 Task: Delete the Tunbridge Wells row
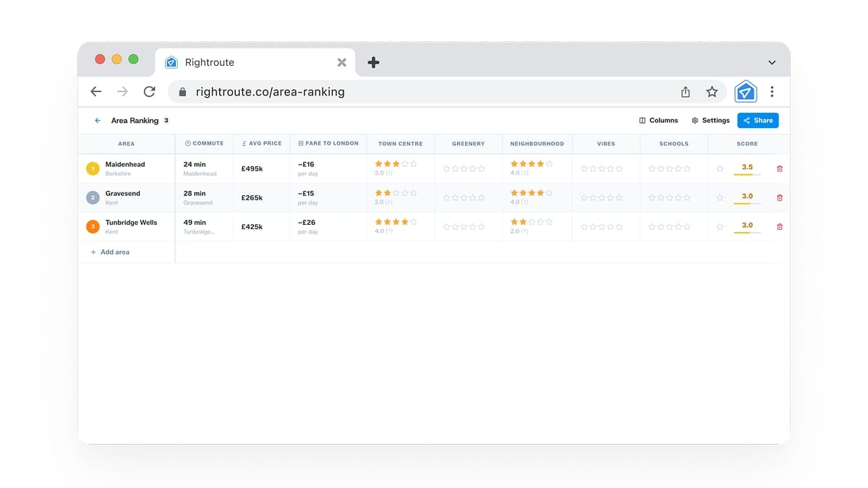(x=779, y=226)
